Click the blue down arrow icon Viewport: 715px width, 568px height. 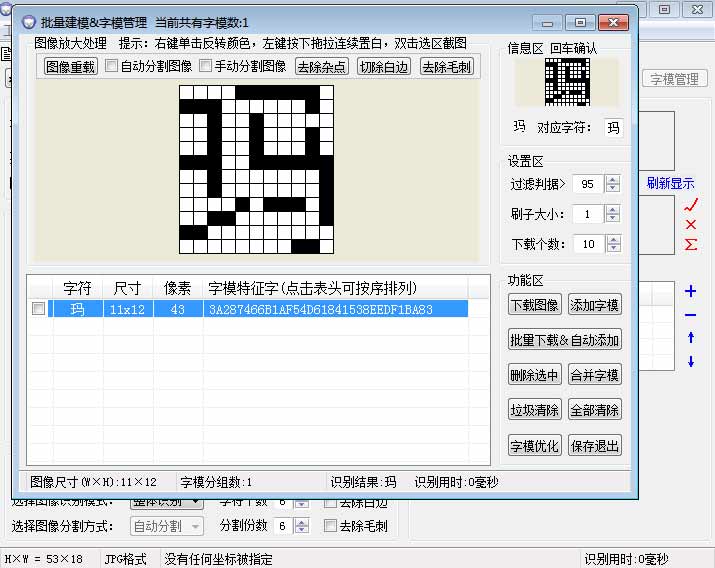(x=690, y=361)
